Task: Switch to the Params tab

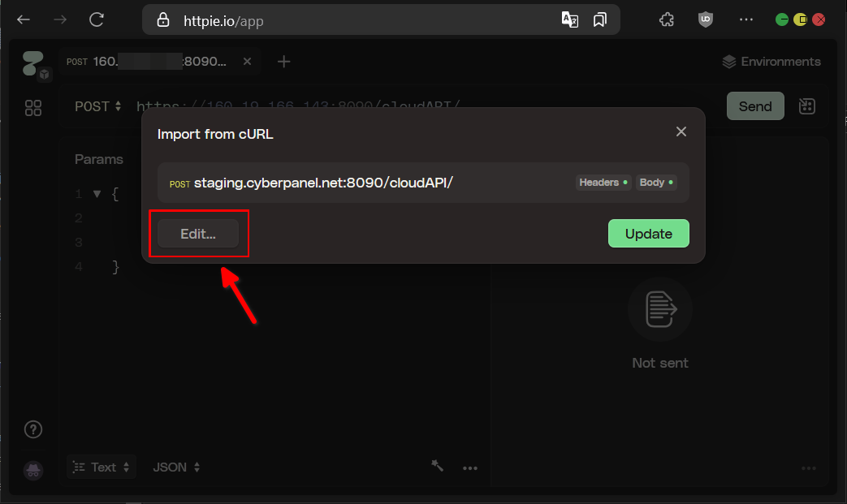Action: 99,159
